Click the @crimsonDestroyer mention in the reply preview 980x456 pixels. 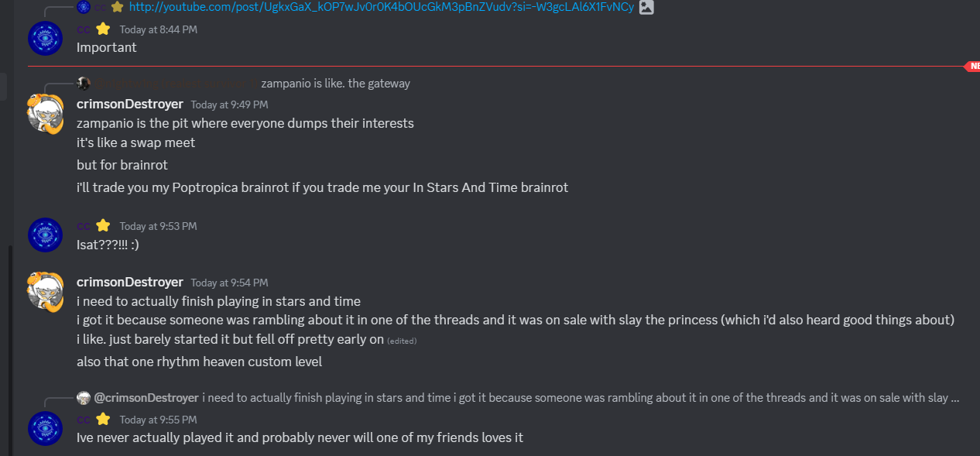[146, 398]
